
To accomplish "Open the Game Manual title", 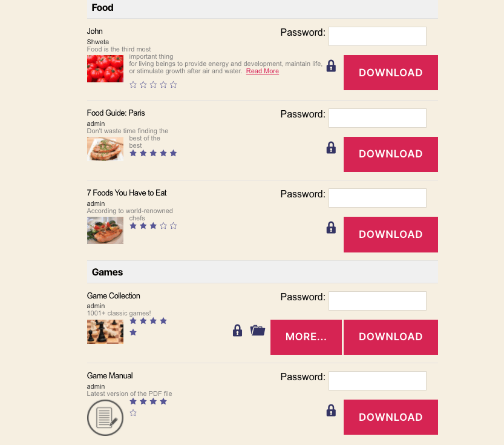I will (110, 375).
